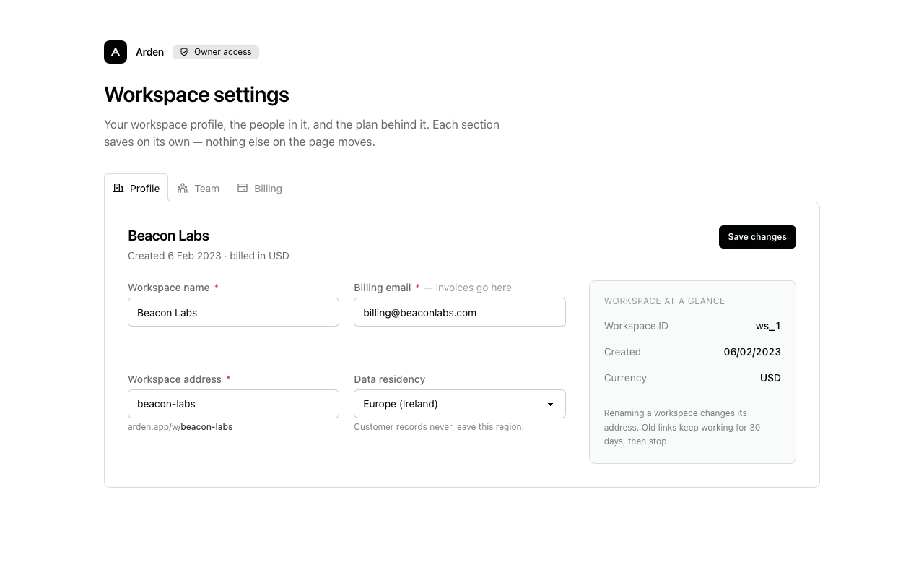Viewport: 924px width, 578px height.
Task: Click the Workspace name label
Action: click(x=169, y=288)
